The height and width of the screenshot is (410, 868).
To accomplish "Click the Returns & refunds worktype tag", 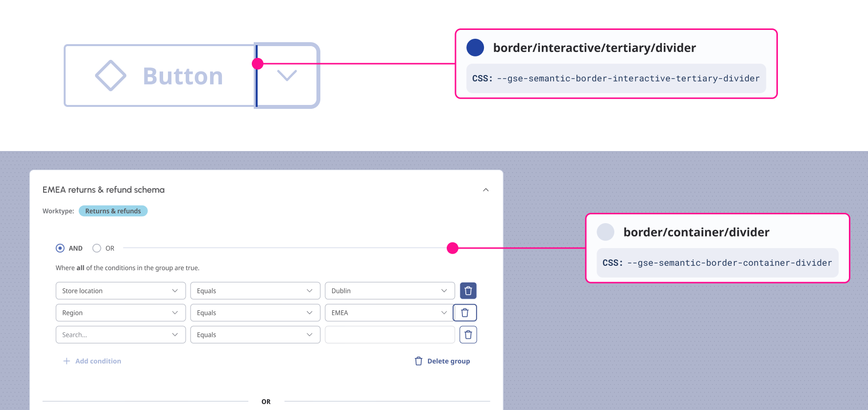I will click(x=113, y=211).
